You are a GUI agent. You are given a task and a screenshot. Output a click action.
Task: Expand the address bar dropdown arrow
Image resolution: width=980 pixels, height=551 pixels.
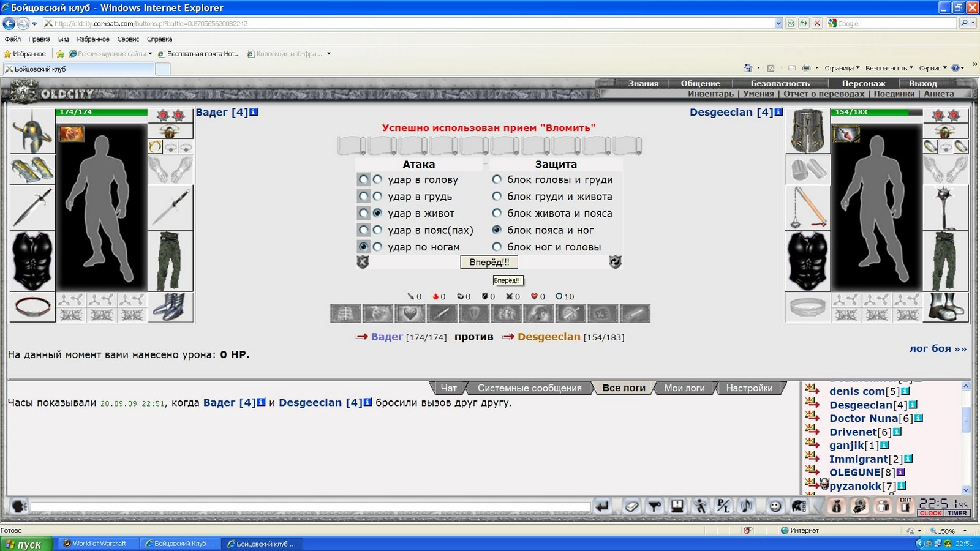pos(778,23)
